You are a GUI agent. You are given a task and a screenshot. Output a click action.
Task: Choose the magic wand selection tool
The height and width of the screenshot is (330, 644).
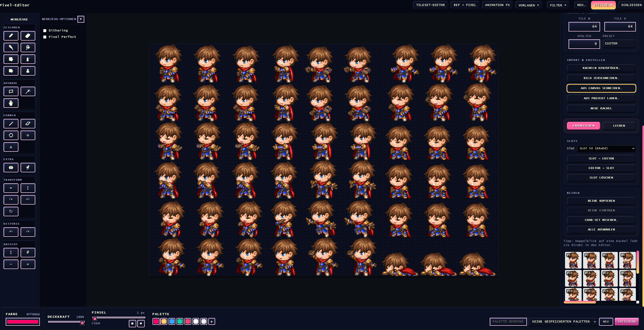pos(28,92)
